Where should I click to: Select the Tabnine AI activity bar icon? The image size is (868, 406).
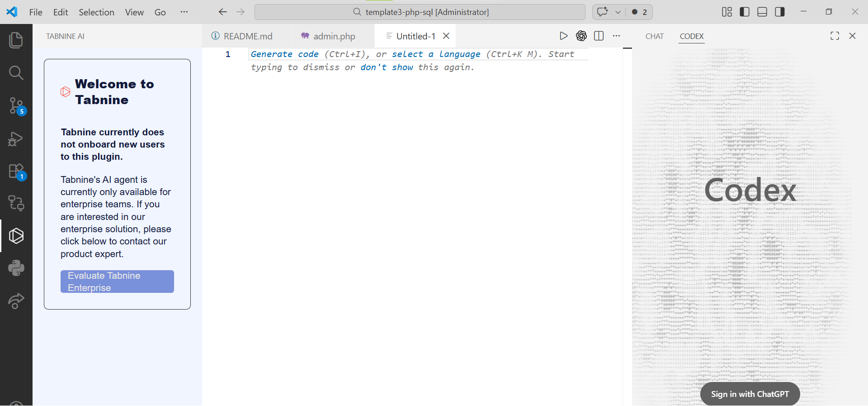click(16, 236)
